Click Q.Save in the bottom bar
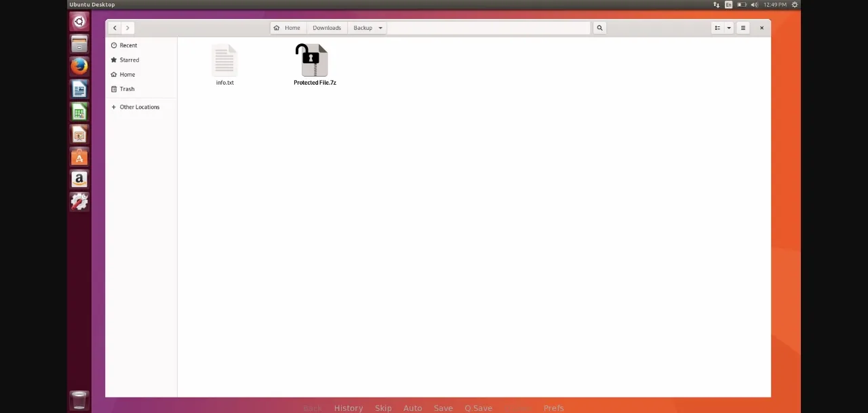 pos(478,408)
